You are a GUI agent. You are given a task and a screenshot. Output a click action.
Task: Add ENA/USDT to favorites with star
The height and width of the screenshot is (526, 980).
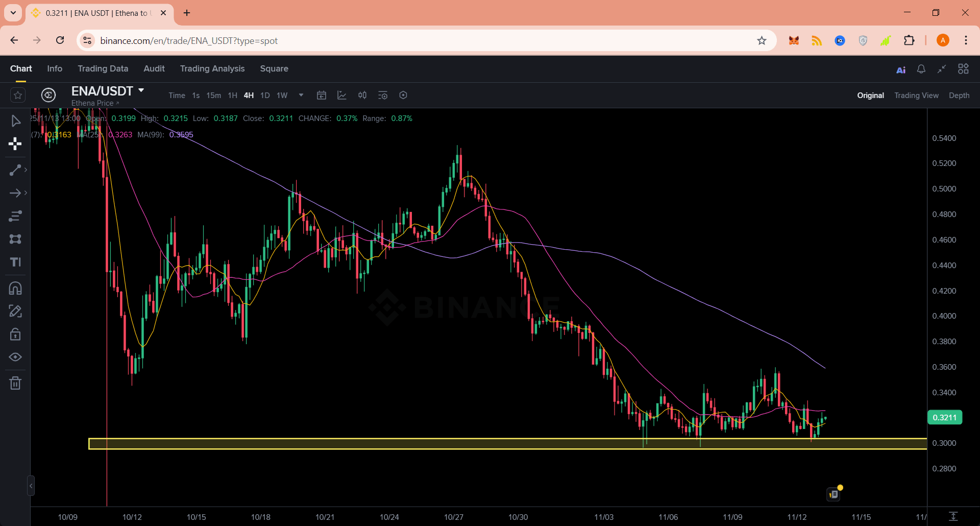coord(18,95)
